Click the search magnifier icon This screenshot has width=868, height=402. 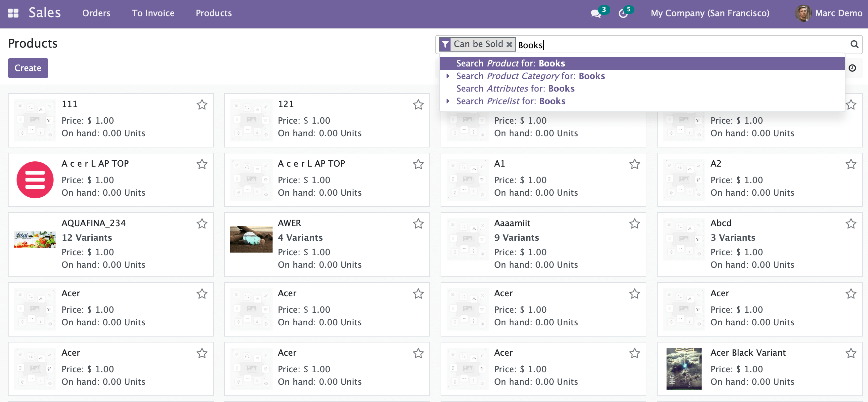coord(854,44)
